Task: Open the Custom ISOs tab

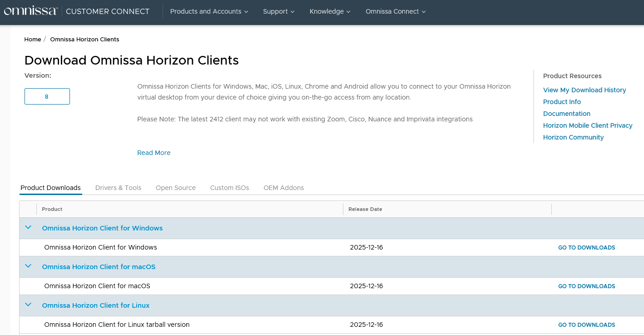Action: (229, 188)
